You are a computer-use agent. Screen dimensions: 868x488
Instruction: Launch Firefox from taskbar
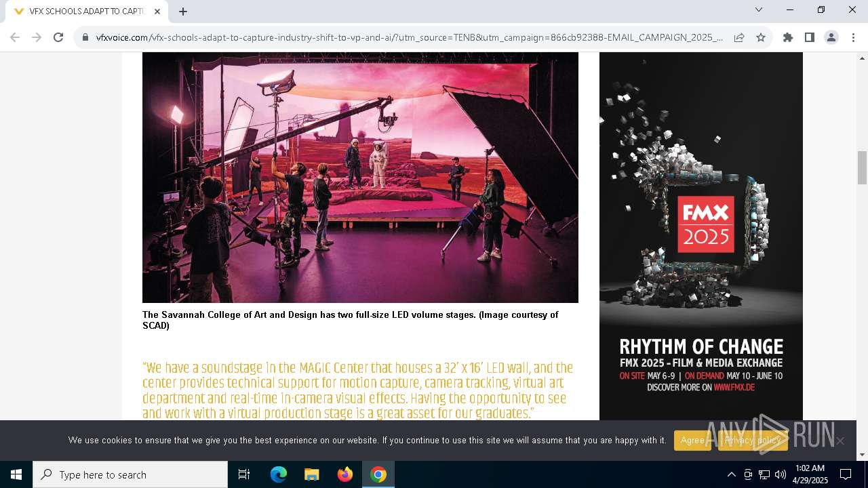coord(345,474)
